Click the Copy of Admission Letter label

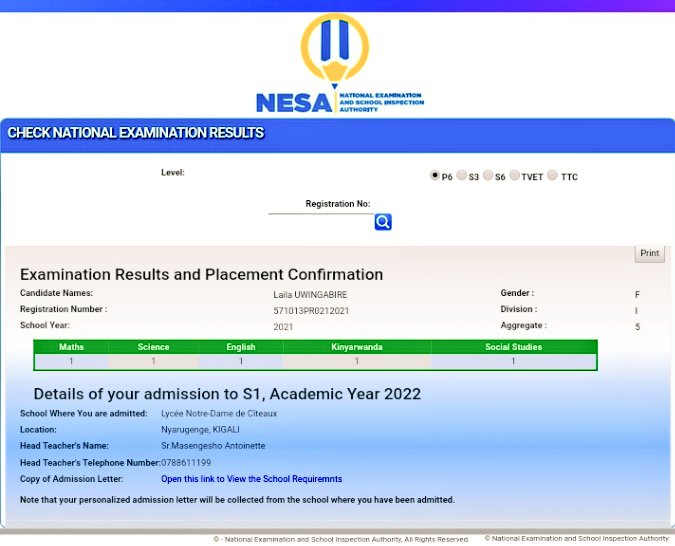tap(71, 479)
